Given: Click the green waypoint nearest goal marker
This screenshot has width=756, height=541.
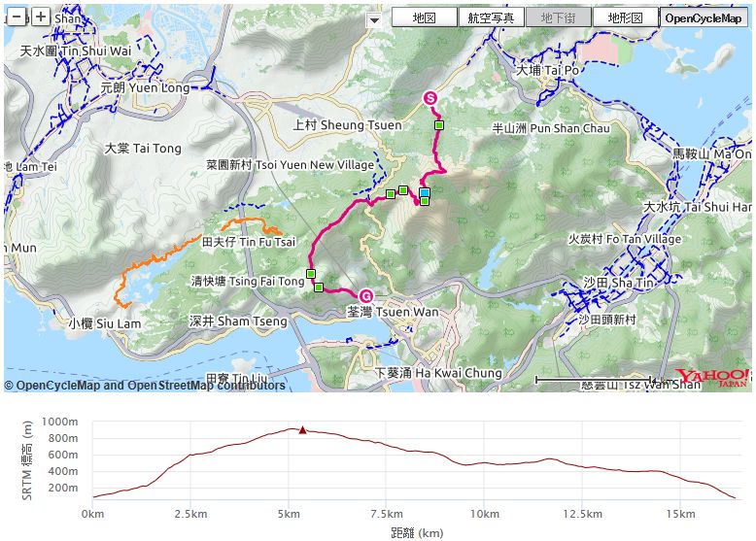Looking at the screenshot, I should click(x=319, y=287).
